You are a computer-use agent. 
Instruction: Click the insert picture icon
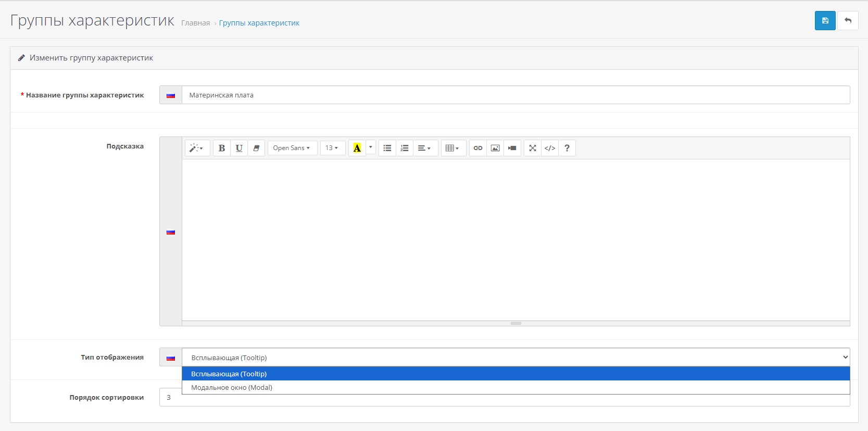coord(495,148)
